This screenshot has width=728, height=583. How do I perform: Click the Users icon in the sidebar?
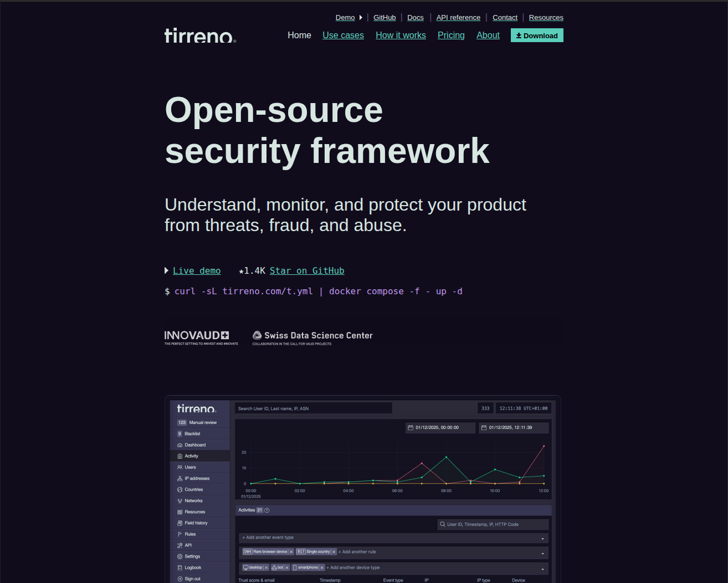point(180,467)
